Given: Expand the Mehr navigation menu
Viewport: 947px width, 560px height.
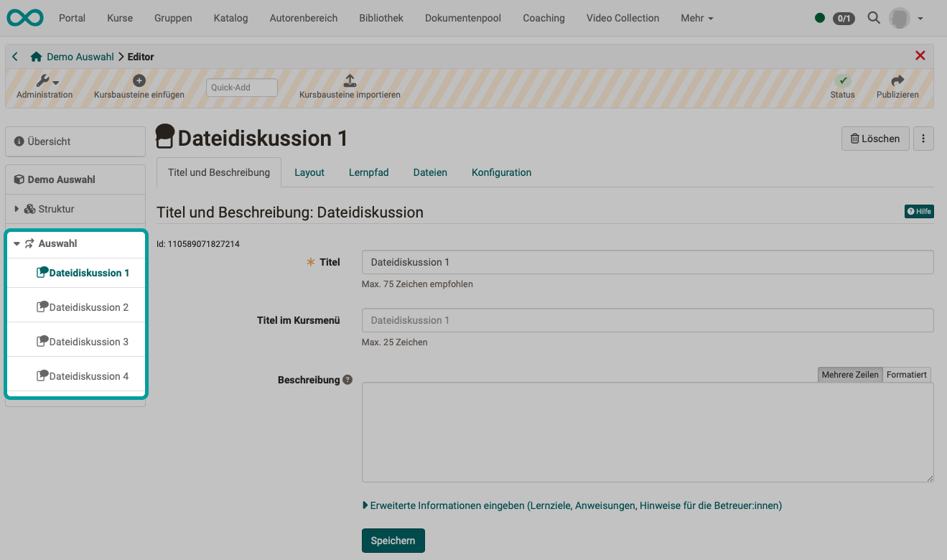Looking at the screenshot, I should point(696,17).
